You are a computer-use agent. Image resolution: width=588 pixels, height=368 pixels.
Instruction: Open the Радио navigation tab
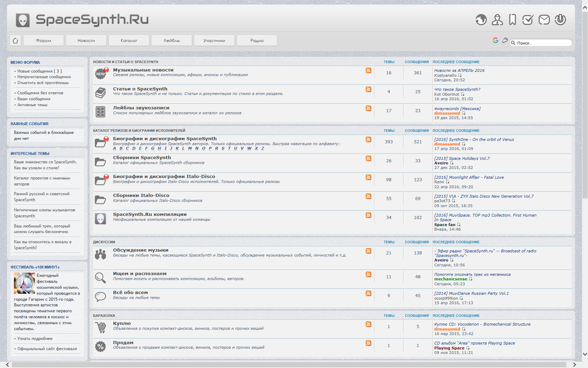(x=257, y=41)
